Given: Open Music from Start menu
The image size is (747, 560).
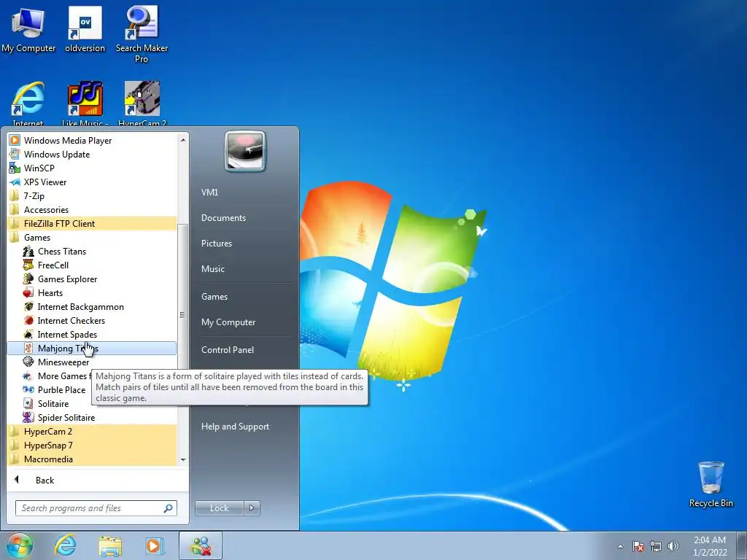Looking at the screenshot, I should [213, 269].
